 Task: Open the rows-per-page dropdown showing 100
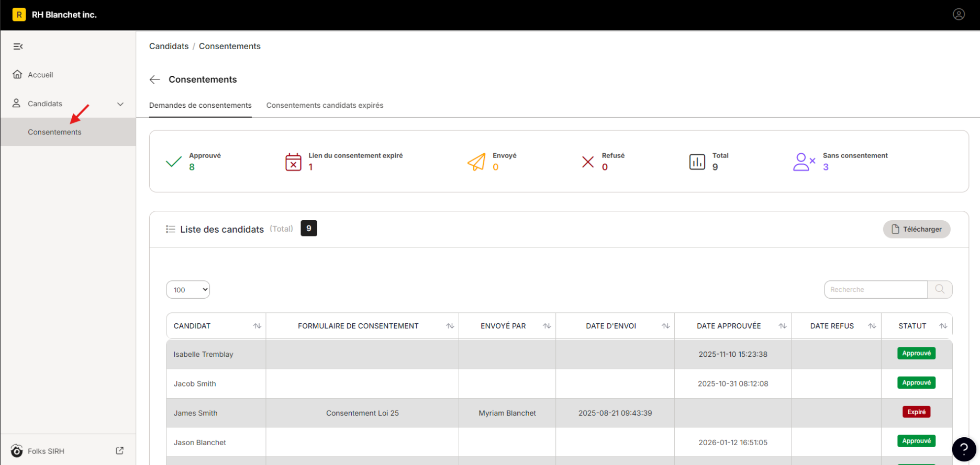click(188, 290)
